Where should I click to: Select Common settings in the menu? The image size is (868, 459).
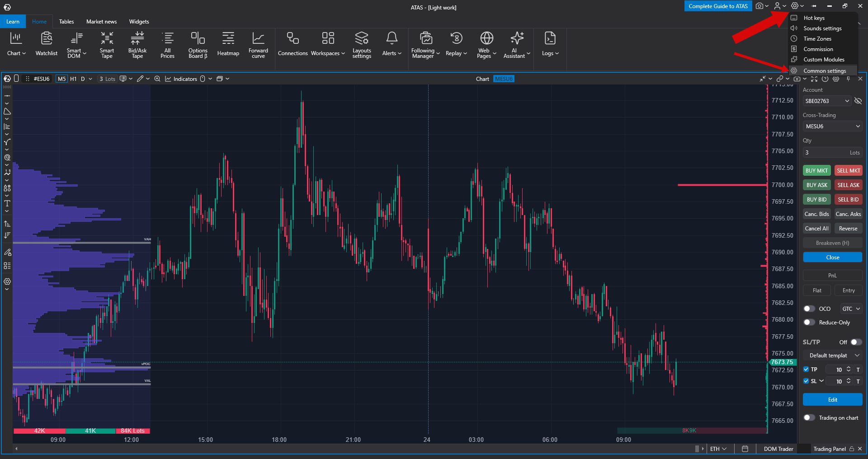click(x=823, y=71)
